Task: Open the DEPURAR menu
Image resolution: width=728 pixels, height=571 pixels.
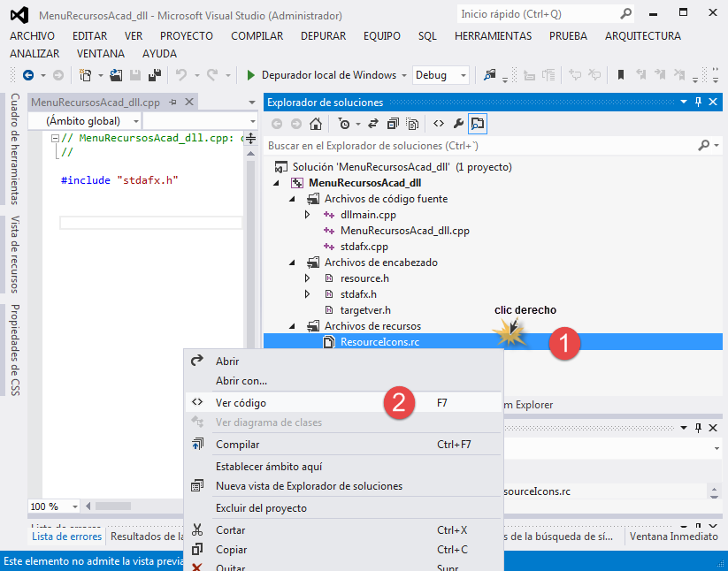Action: (323, 36)
